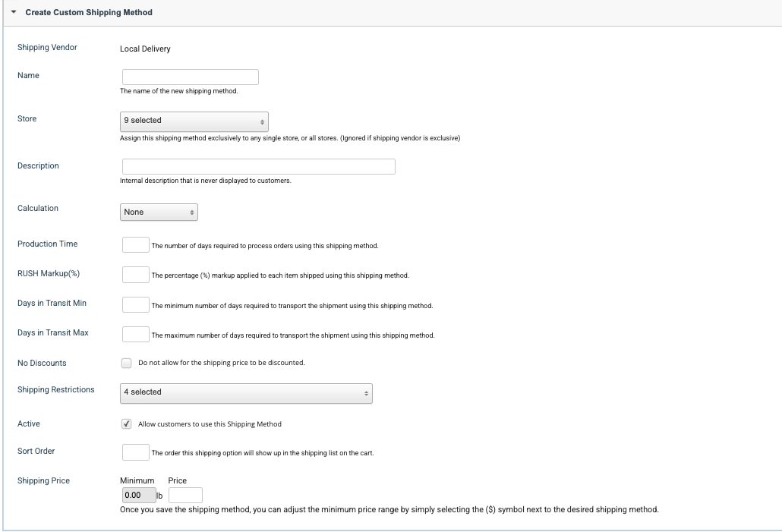
Task: Click the Days in Transit Min field
Action: (136, 304)
